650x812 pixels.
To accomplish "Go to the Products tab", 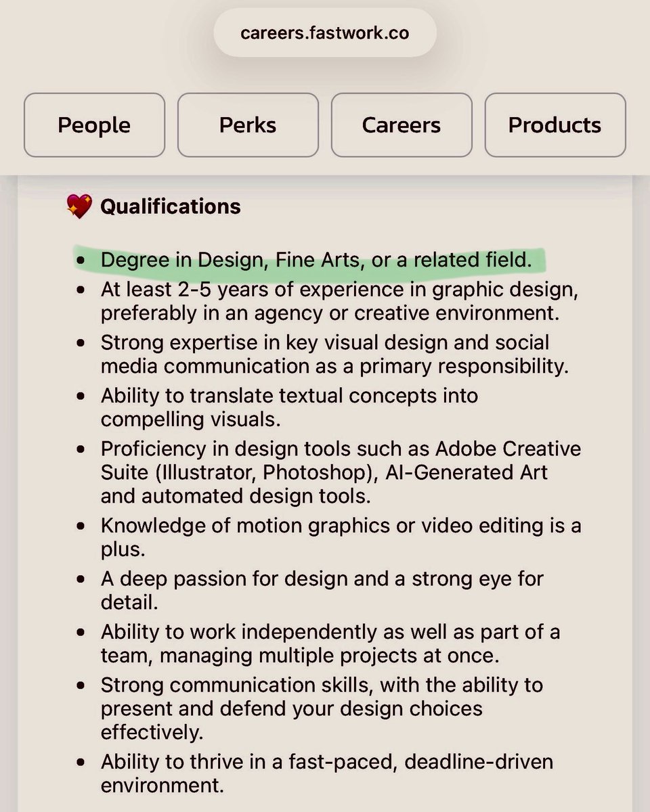I will pyautogui.click(x=555, y=125).
